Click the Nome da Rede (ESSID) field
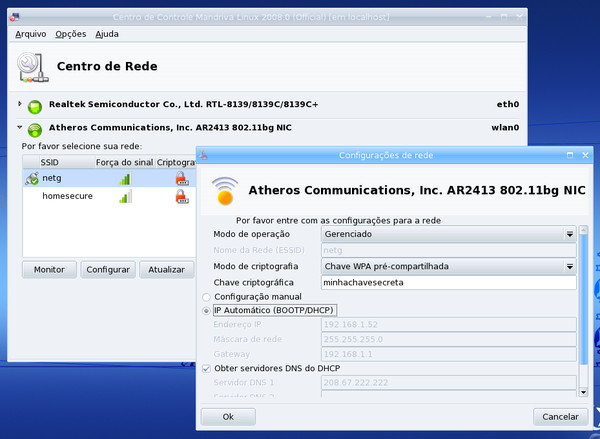The image size is (600, 439). [448, 250]
